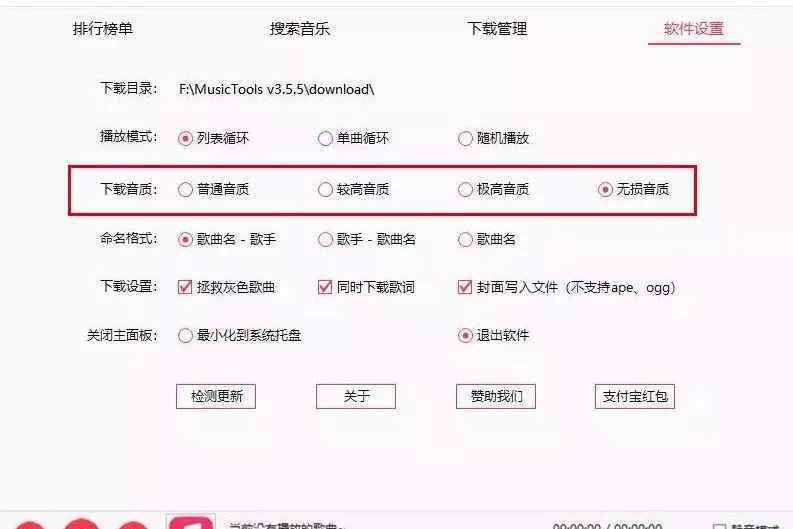Click the 赞助我们 button
793x529 pixels.
[496, 396]
